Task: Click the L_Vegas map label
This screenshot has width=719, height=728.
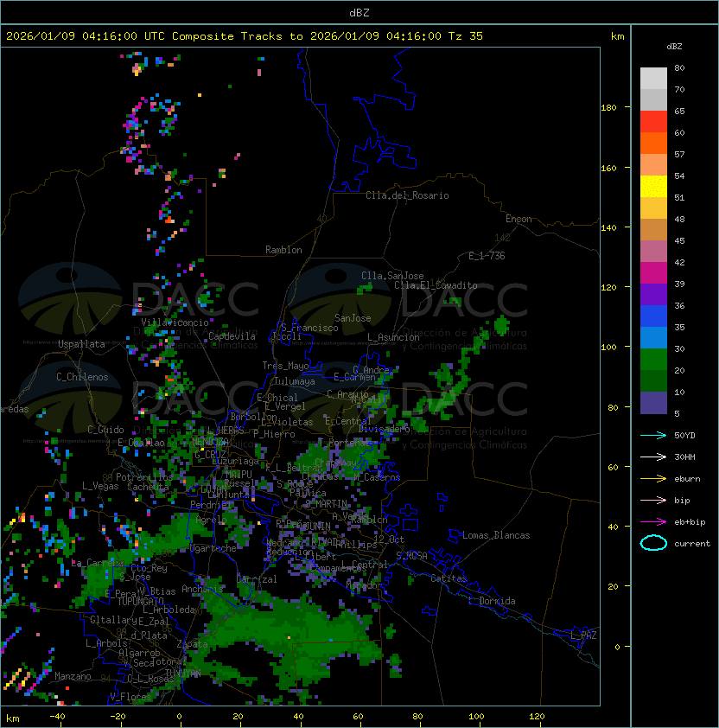Action: coord(100,486)
